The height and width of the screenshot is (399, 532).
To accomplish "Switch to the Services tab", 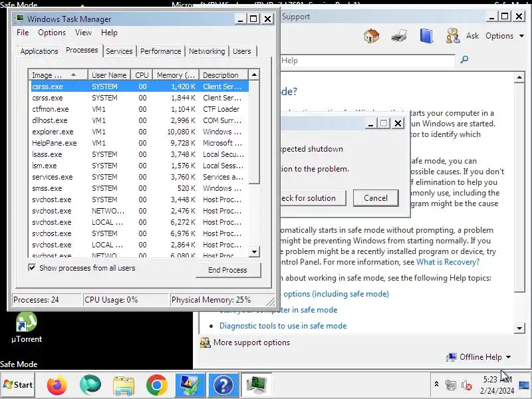I will click(x=119, y=51).
